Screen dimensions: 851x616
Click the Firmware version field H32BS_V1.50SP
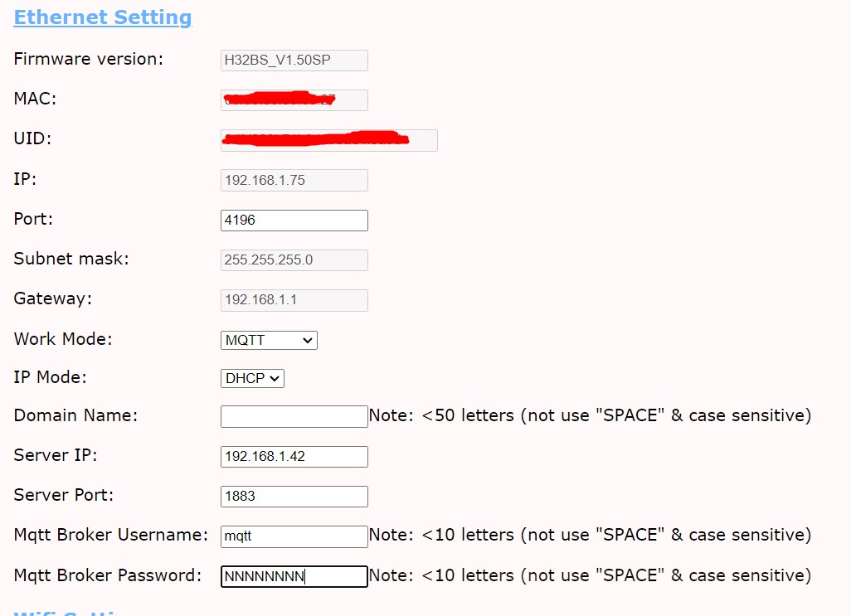pos(294,61)
